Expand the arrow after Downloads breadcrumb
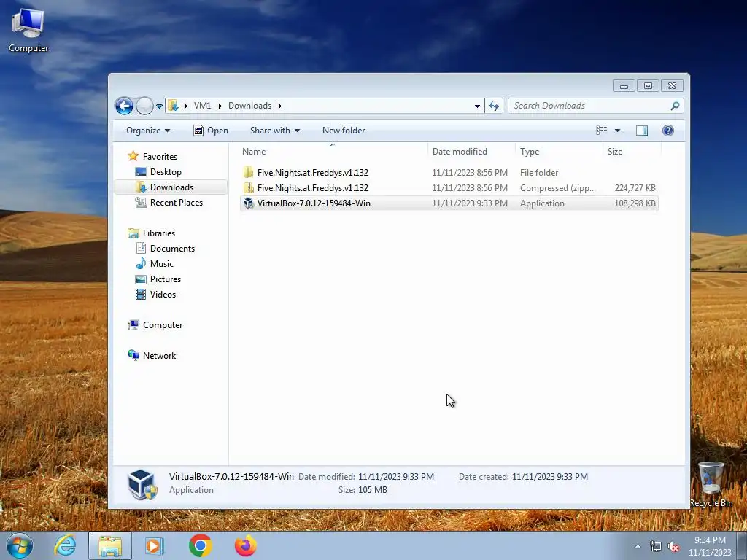The image size is (747, 560). [279, 106]
